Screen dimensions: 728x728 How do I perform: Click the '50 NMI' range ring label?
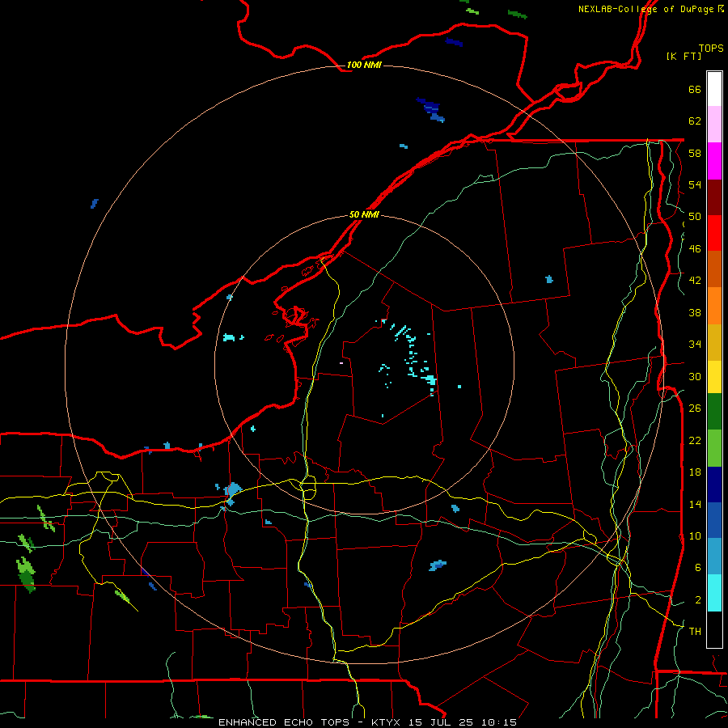pos(364,214)
